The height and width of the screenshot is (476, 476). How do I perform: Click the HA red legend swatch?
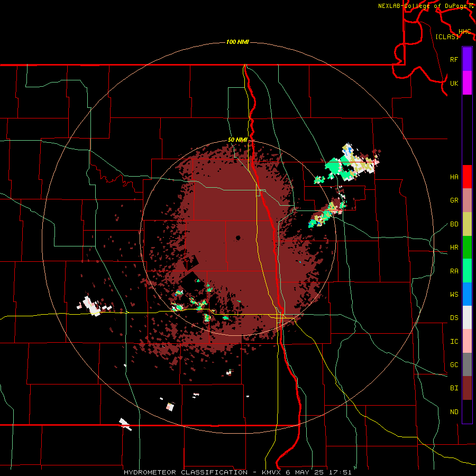(467, 177)
